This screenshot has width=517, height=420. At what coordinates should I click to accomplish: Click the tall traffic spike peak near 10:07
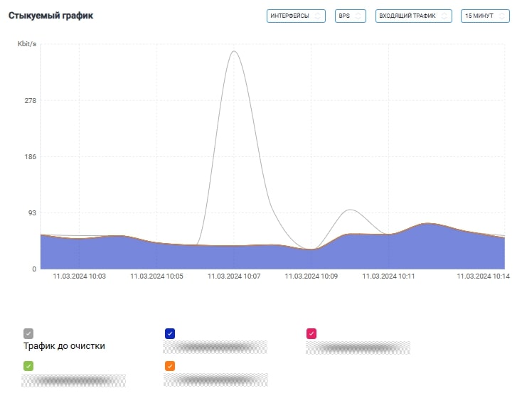[x=234, y=51]
